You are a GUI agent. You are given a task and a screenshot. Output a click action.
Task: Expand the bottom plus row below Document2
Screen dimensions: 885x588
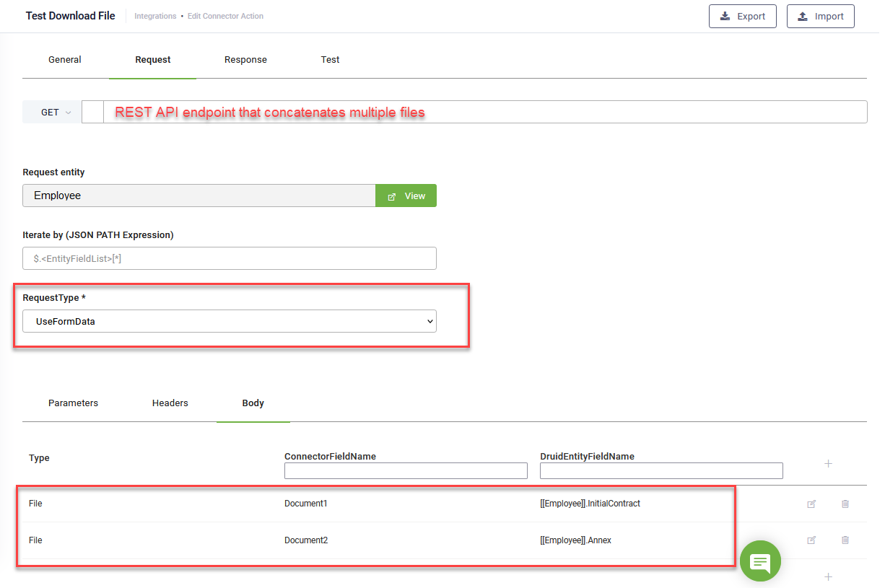pos(828,576)
